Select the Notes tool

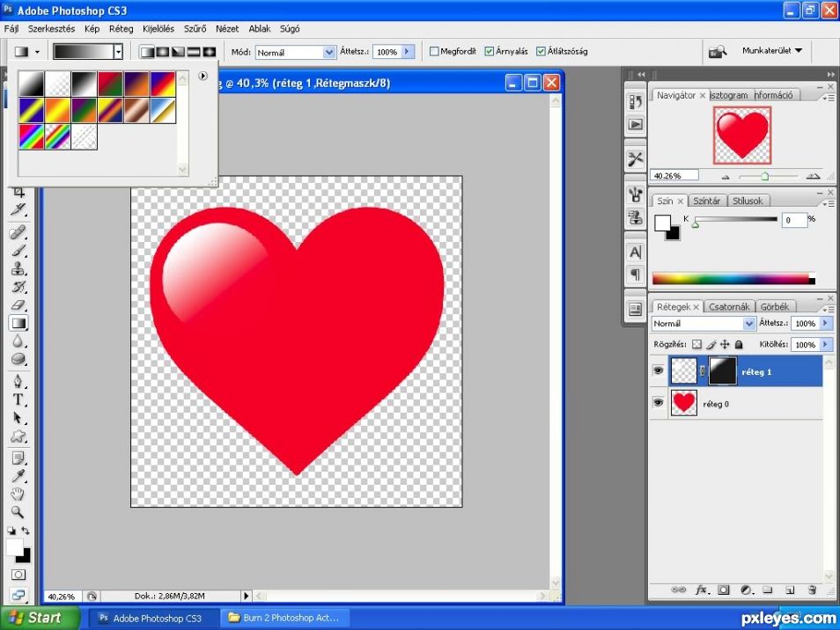click(x=18, y=458)
